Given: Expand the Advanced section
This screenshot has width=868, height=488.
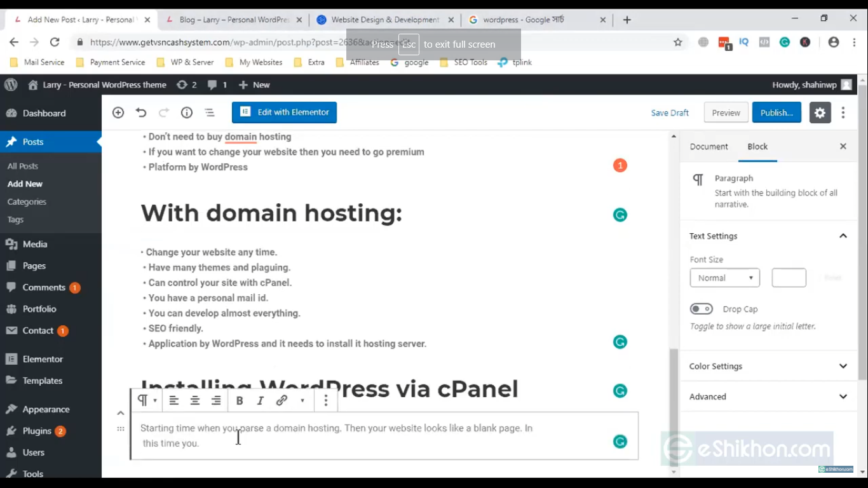Looking at the screenshot, I should coord(768,396).
